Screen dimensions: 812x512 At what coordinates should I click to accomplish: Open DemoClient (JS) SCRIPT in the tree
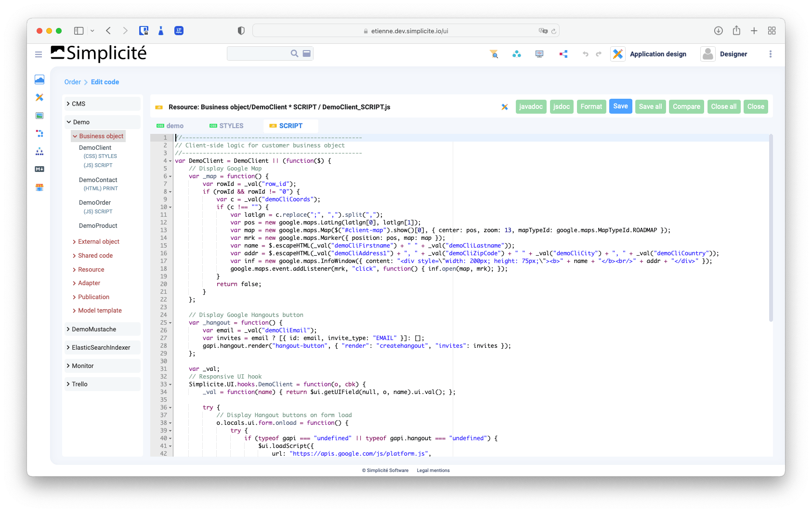(98, 165)
